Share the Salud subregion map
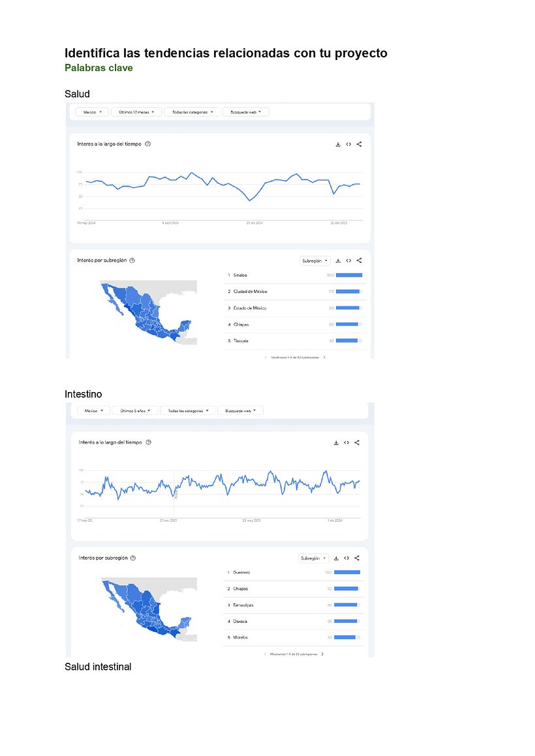 point(359,261)
